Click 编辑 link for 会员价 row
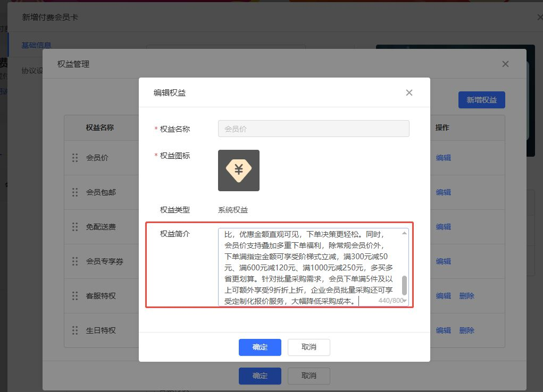This screenshot has height=392, width=543. click(x=444, y=158)
